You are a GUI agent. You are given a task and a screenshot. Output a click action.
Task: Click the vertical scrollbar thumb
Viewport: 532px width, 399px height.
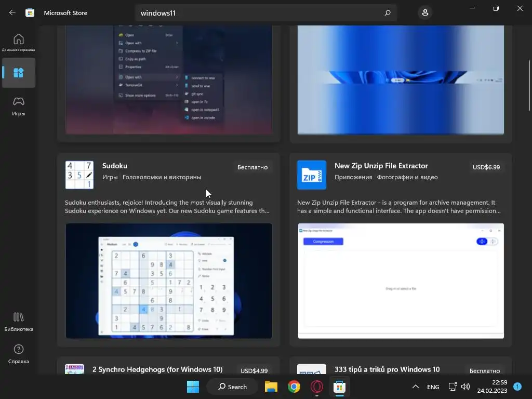pyautogui.click(x=529, y=85)
